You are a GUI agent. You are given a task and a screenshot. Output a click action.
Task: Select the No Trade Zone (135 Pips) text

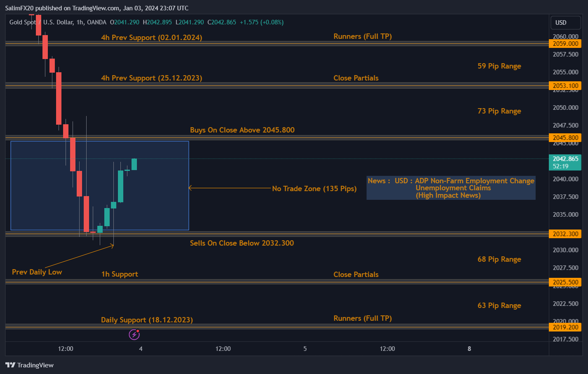(314, 189)
